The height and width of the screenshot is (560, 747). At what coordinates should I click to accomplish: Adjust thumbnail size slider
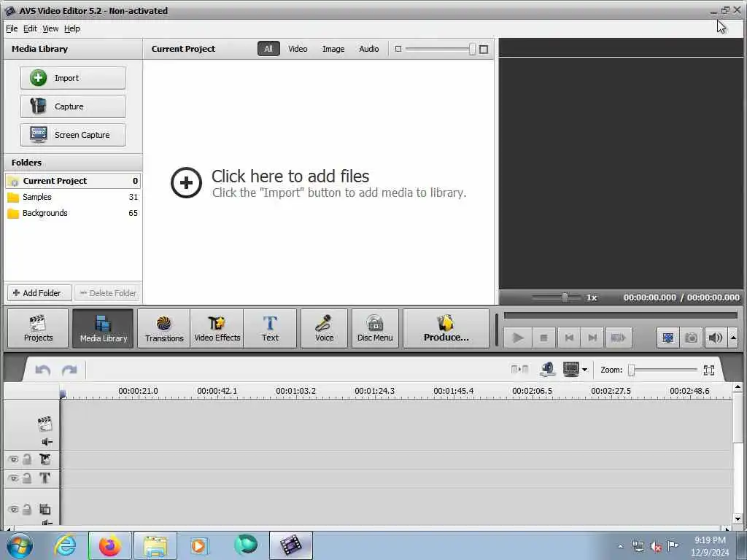click(472, 49)
